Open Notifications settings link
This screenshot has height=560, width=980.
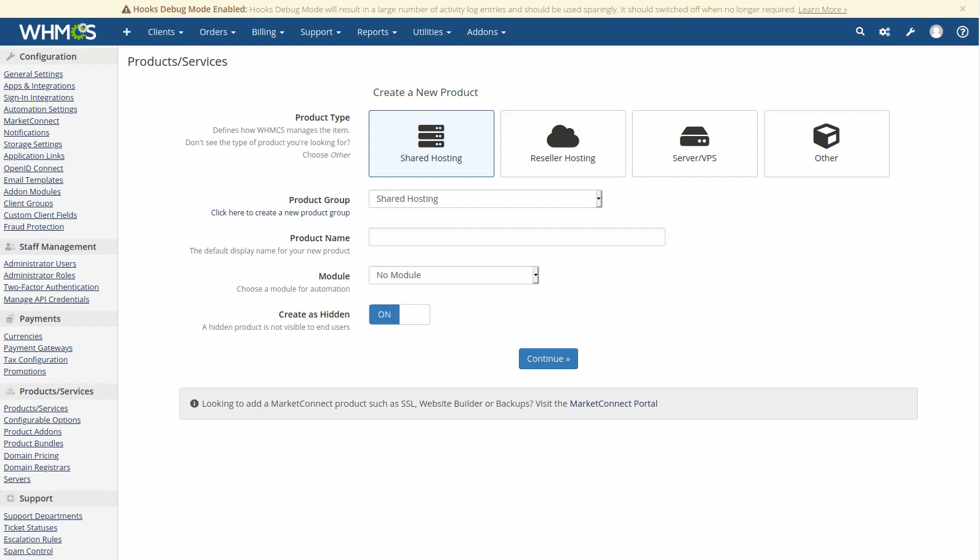26,132
